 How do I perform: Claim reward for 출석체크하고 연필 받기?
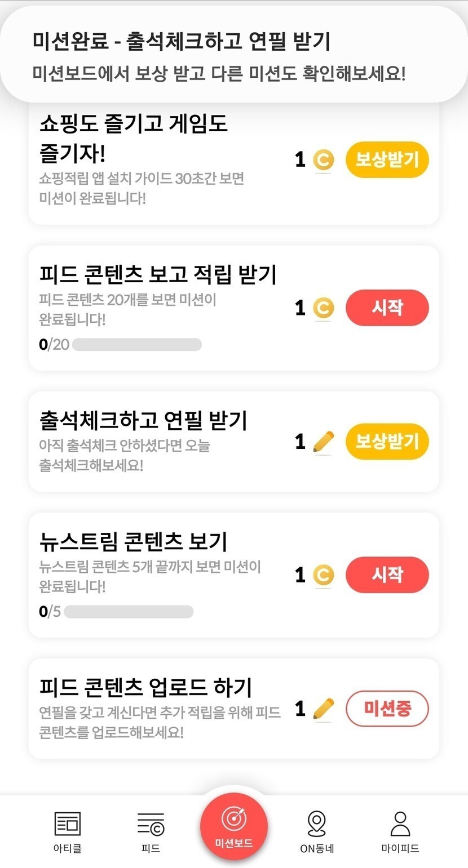tap(387, 442)
